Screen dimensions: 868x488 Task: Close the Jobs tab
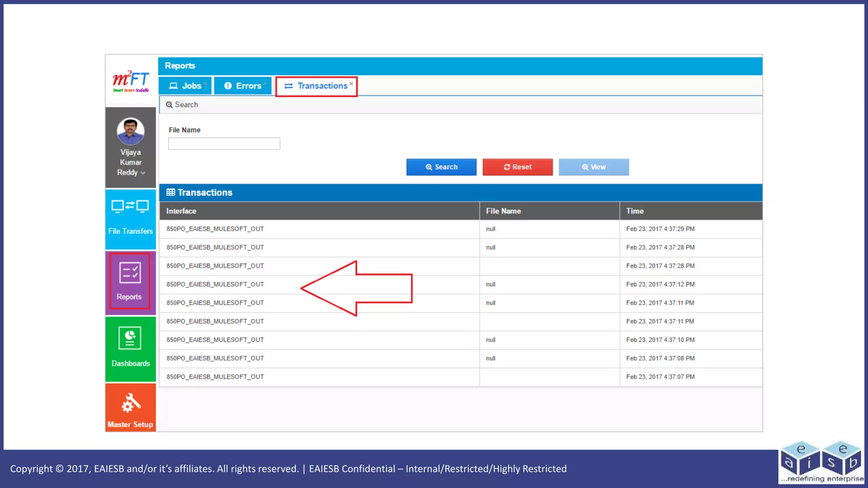pos(205,83)
